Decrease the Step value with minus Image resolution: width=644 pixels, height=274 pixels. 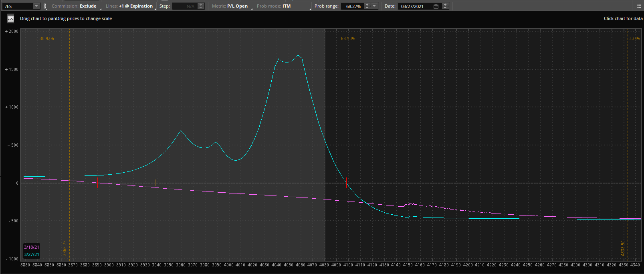click(201, 8)
